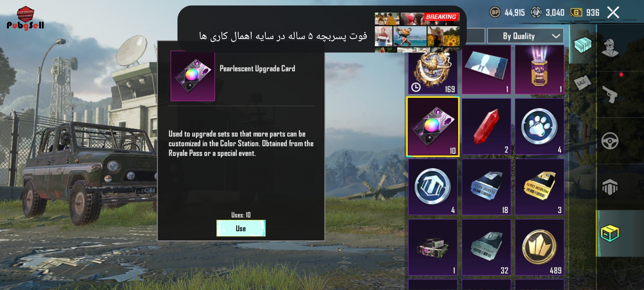Tap the BP currency balance
The width and height of the screenshot is (644, 290).
(507, 12)
